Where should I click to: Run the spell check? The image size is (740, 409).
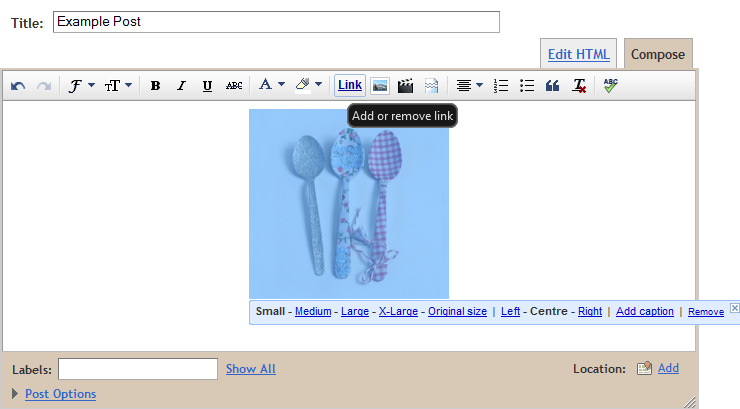pos(610,85)
